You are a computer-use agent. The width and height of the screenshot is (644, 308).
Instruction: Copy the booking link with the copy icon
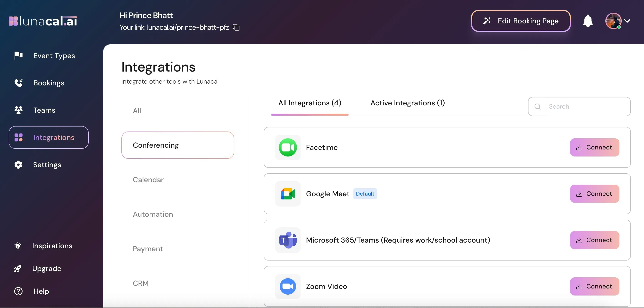(236, 27)
